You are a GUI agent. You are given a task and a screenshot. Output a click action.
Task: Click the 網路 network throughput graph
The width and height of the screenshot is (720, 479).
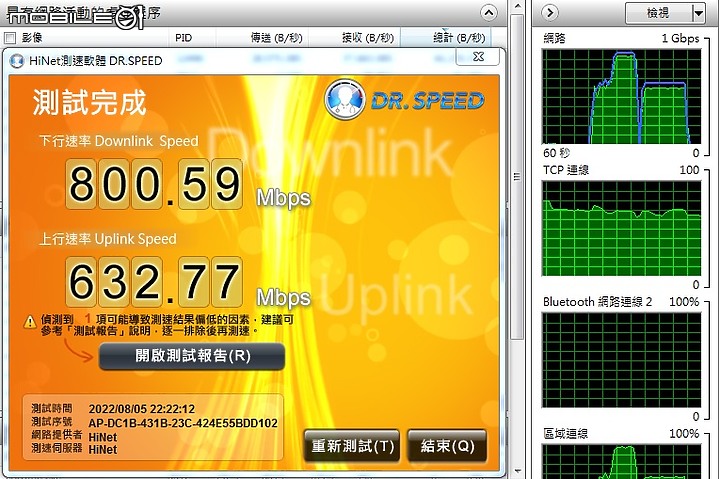[621, 96]
